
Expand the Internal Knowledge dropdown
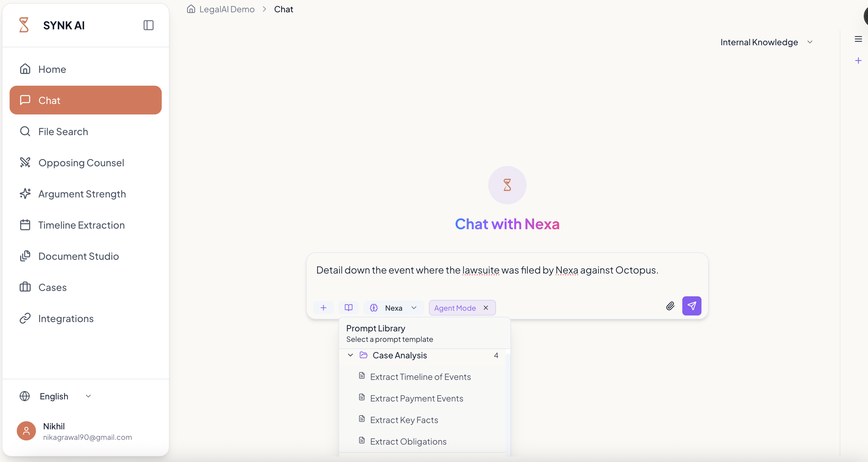[x=766, y=42]
